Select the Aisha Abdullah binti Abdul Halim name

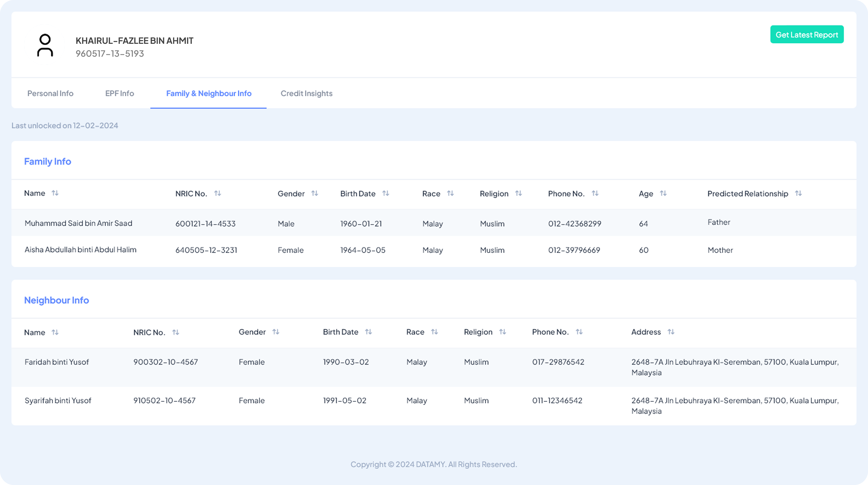pyautogui.click(x=81, y=250)
